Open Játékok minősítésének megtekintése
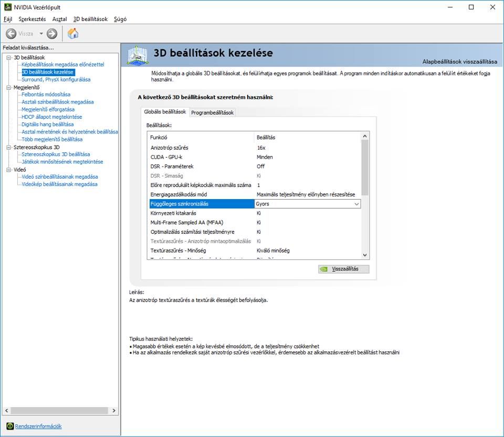Screen dimensions: 504x437 (62, 162)
